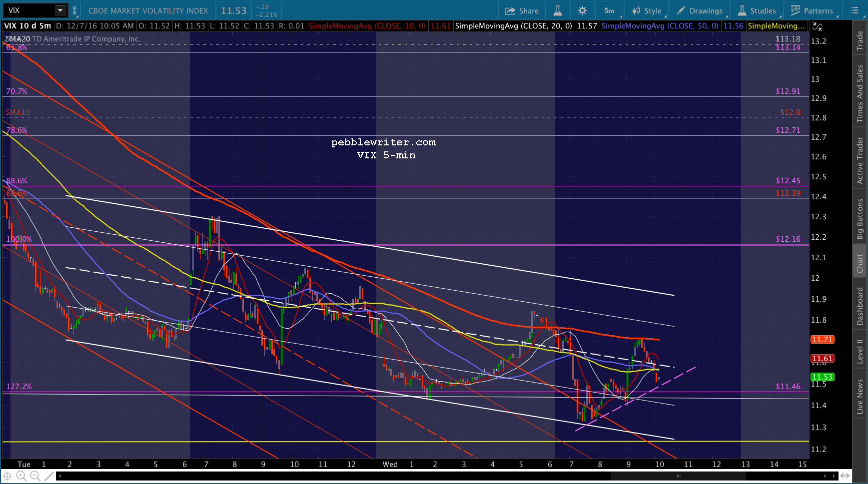Toggle the price axis auto-scale icon
The width and height of the screenshot is (868, 484).
[x=817, y=26]
